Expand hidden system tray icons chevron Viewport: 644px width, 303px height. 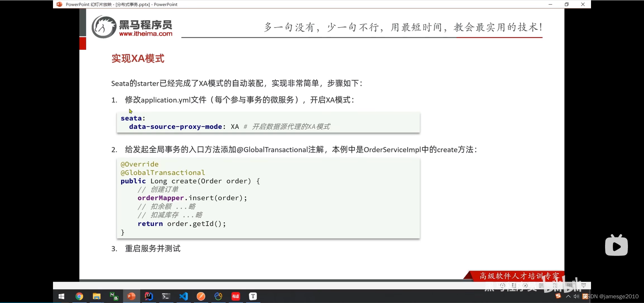tap(568, 296)
